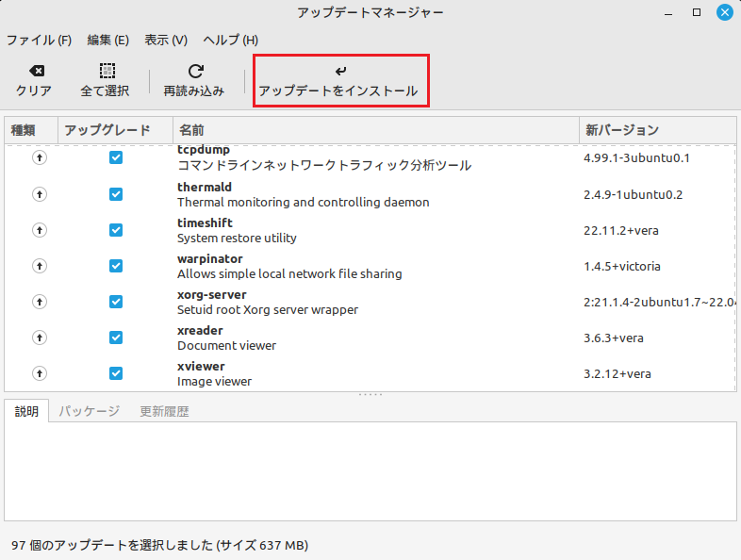Open the ファイル (F) menu
The image size is (741, 560).
coord(39,41)
